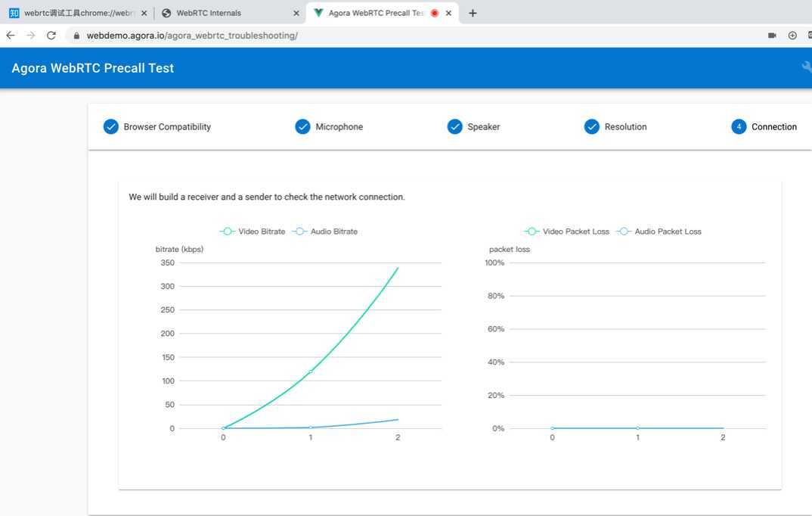Switch to the WebRTC Internals tab

coord(229,13)
